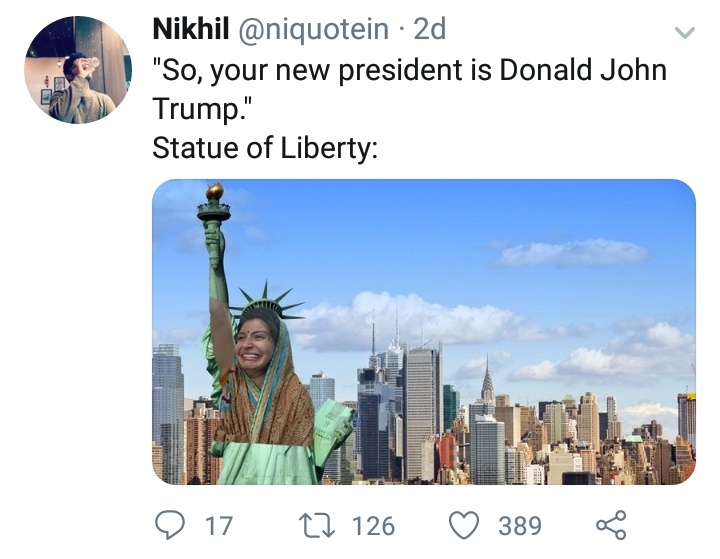Expand tweet options with the chevron arrow
This screenshot has height=559, width=720.
tap(685, 33)
